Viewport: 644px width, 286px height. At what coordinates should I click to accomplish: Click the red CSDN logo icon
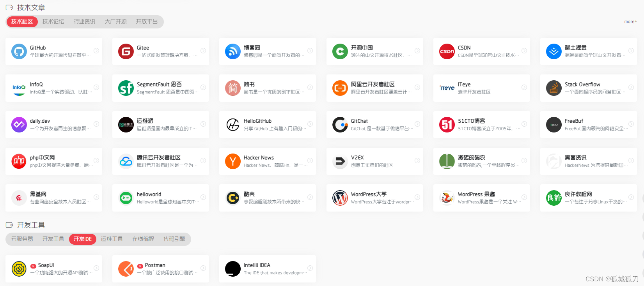(447, 51)
